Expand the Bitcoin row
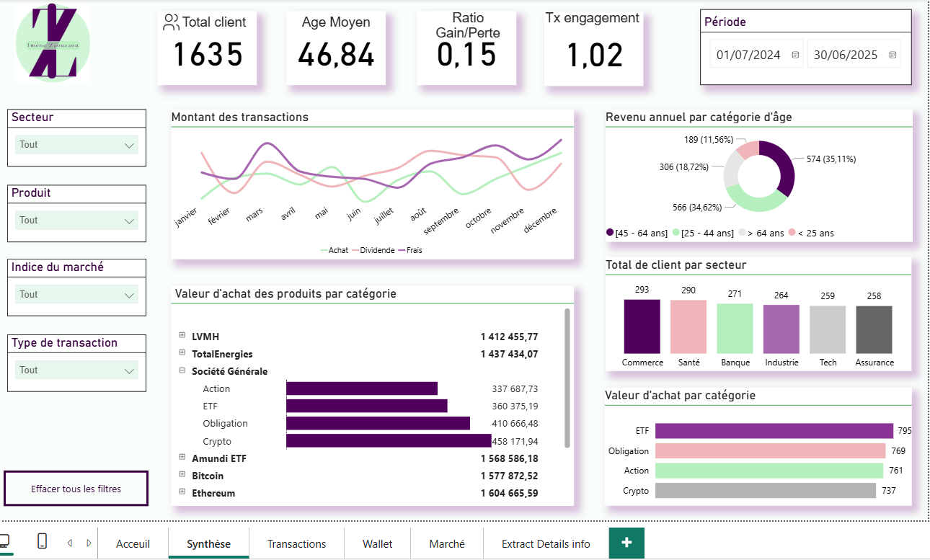This screenshot has height=560, width=930. (x=182, y=476)
